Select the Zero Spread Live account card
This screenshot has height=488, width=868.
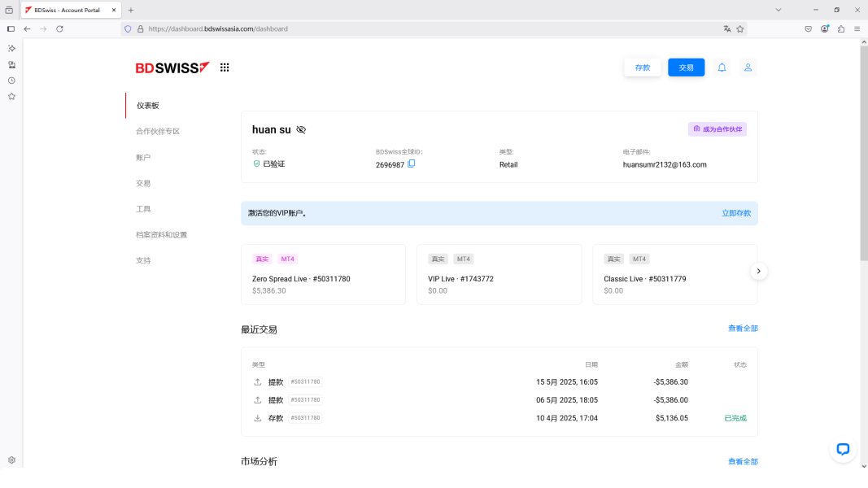(323, 275)
